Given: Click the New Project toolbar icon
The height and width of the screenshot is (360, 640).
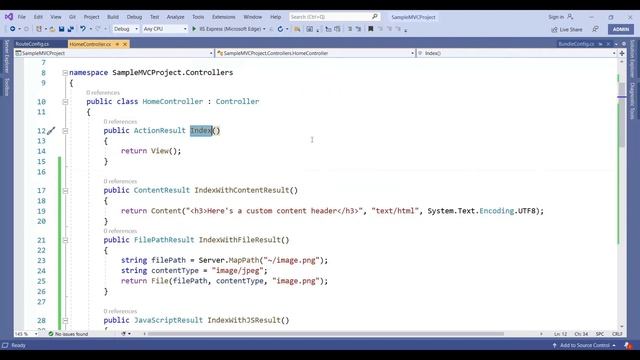Looking at the screenshot, I should (x=39, y=29).
